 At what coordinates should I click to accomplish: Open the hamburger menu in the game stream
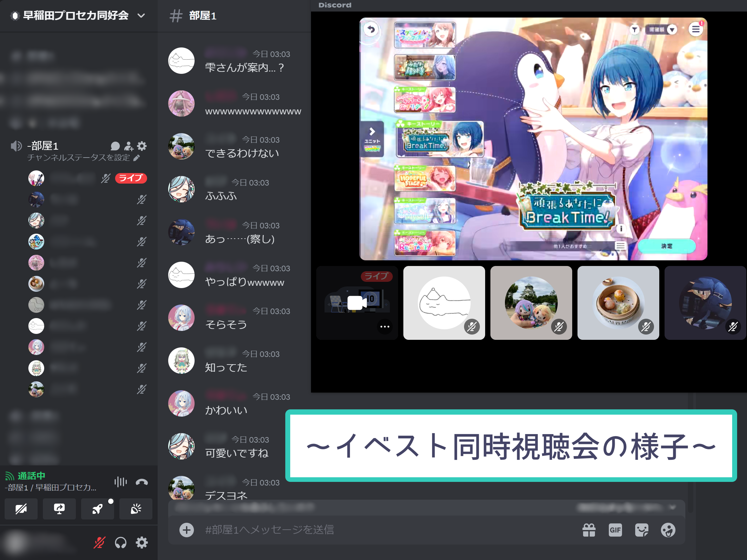(x=696, y=30)
